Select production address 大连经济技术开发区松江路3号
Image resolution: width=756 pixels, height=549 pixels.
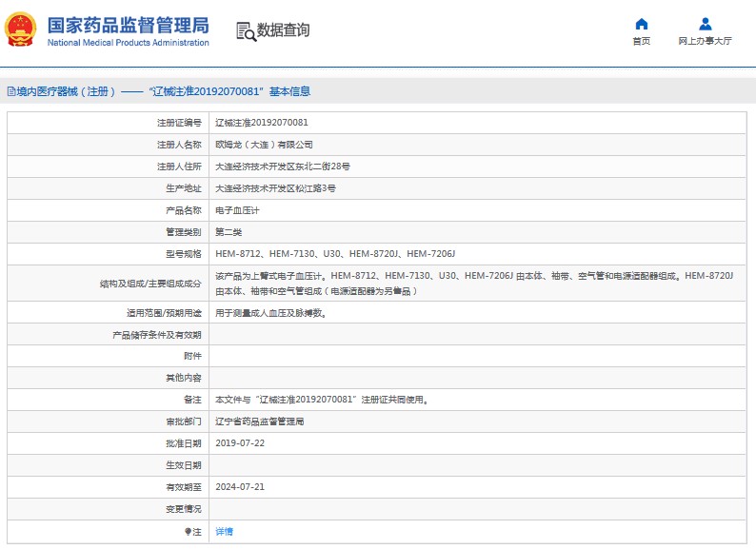275,188
